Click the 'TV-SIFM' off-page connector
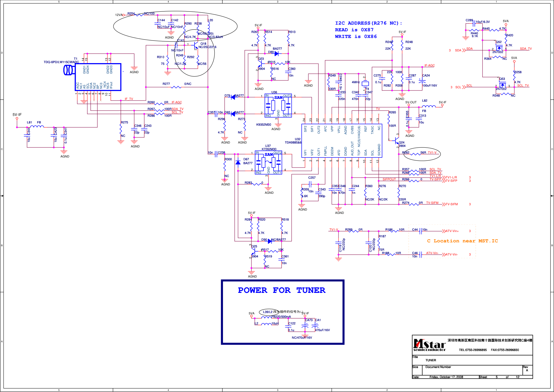 tap(450, 204)
